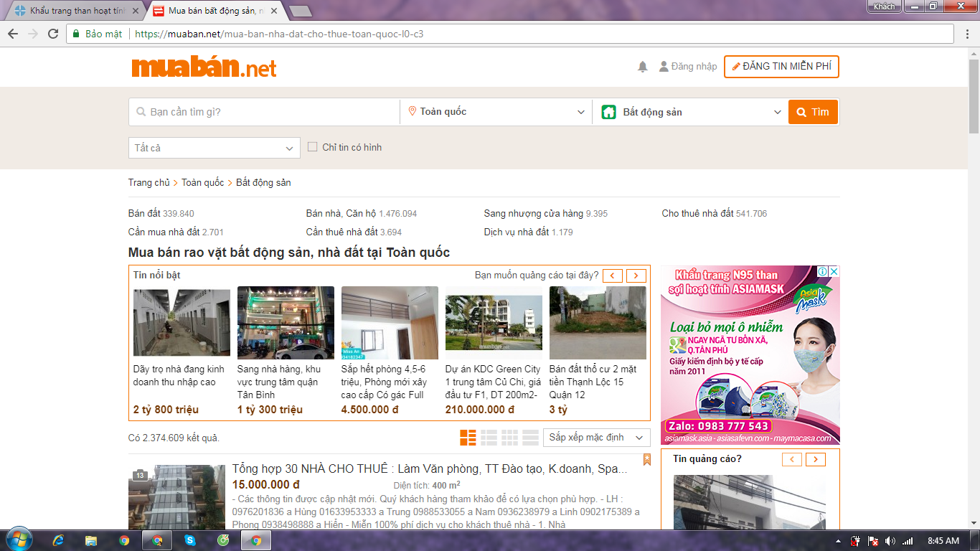Viewport: 980px width, 551px height.
Task: Open a new browser tab
Action: 301,11
